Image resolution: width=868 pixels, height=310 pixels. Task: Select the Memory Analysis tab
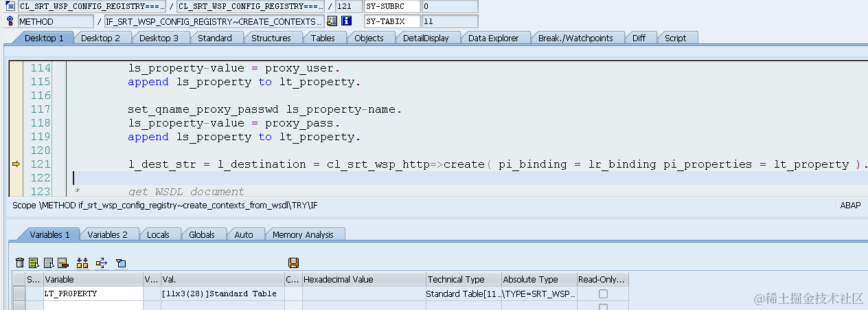point(303,234)
